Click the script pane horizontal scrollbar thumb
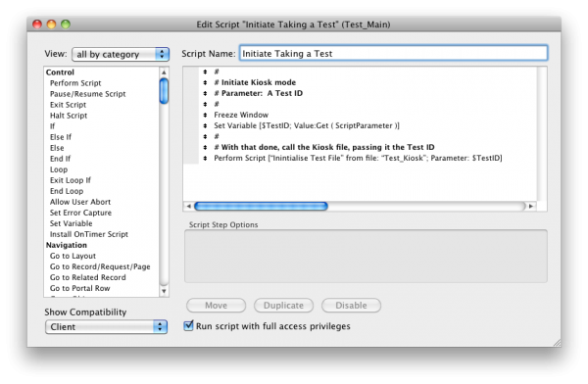588x384 pixels. (261, 206)
